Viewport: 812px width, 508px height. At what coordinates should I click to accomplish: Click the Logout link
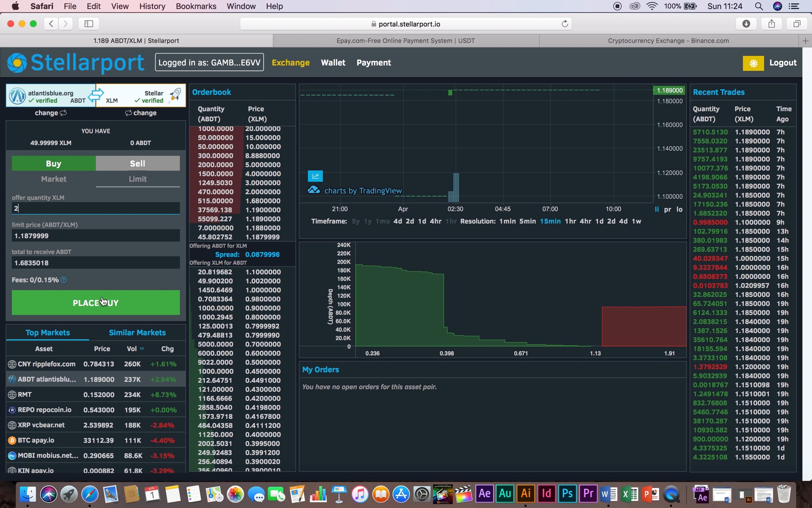783,63
